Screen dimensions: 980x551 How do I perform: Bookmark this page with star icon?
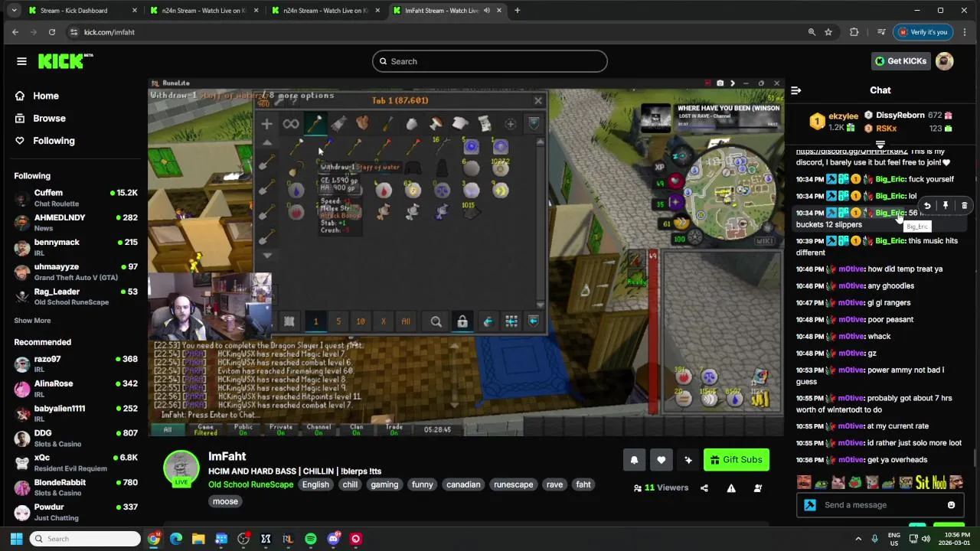pos(828,32)
